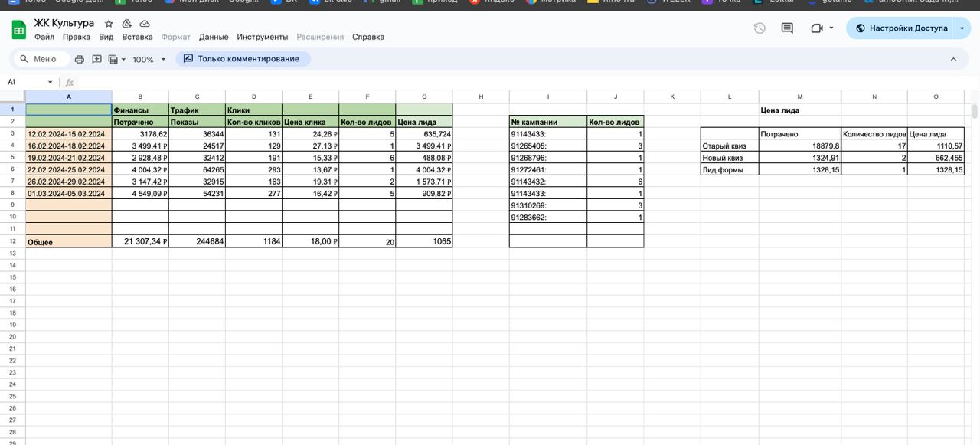Star the ЖК Культура document
The image size is (980, 445).
[x=109, y=24]
